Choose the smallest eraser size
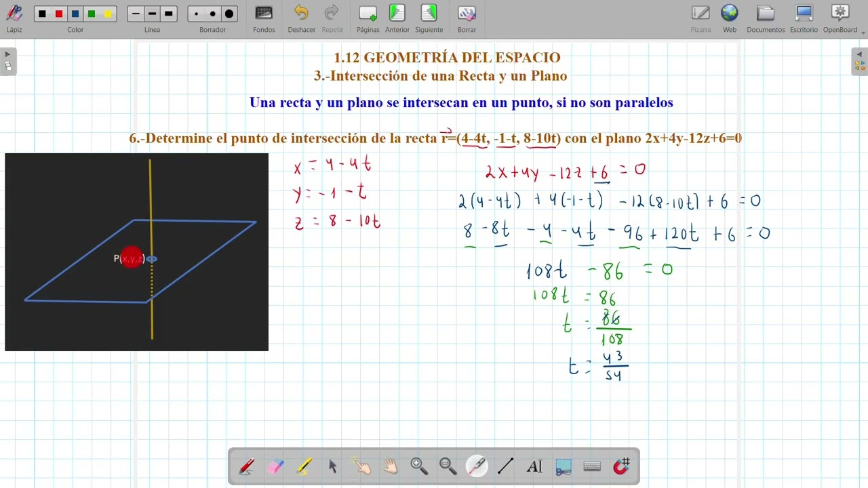This screenshot has height=488, width=868. (x=196, y=14)
